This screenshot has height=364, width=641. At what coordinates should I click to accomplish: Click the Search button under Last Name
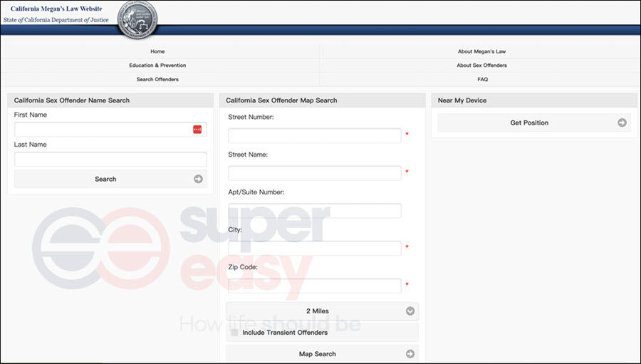click(110, 179)
